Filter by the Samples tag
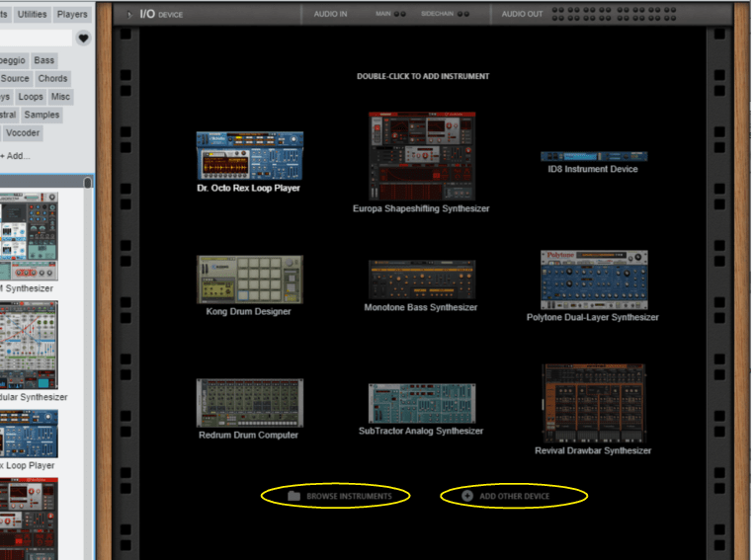The height and width of the screenshot is (560, 755). click(x=42, y=115)
